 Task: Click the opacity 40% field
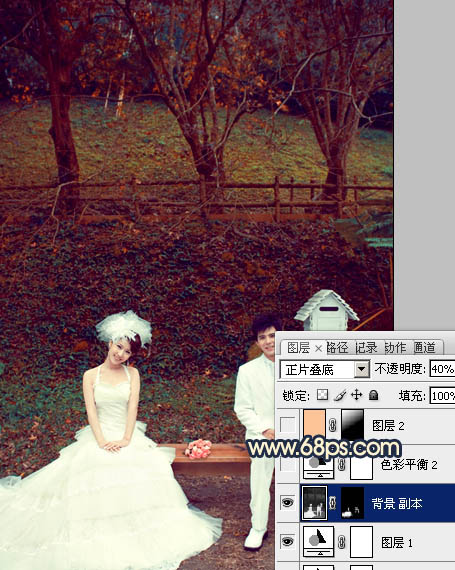442,369
